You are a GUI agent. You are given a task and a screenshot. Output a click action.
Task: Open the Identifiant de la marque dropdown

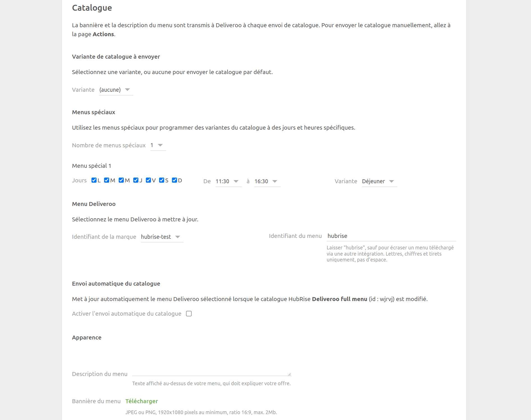[161, 237]
